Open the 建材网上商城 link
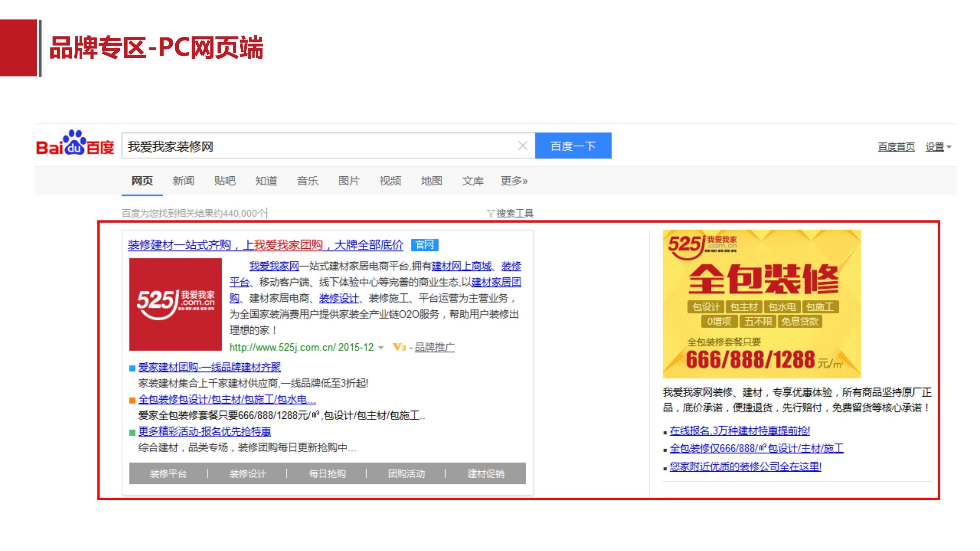Screen dimensions: 980x551 coord(462,266)
